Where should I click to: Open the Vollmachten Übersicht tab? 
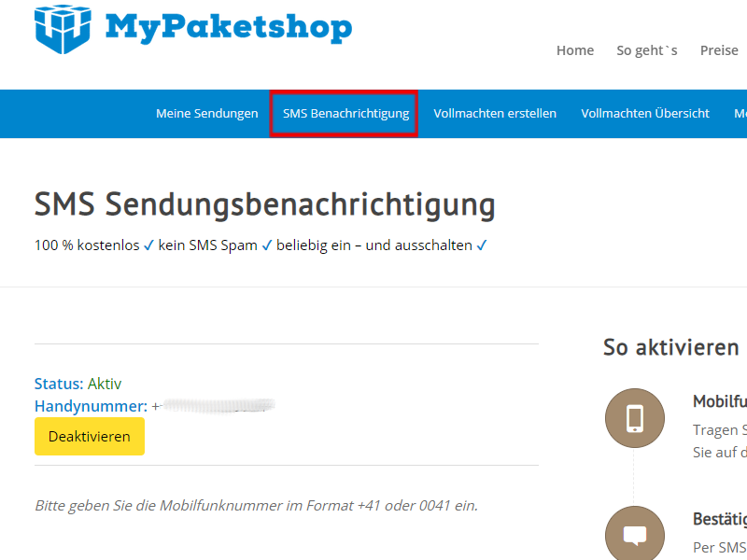[x=645, y=114]
